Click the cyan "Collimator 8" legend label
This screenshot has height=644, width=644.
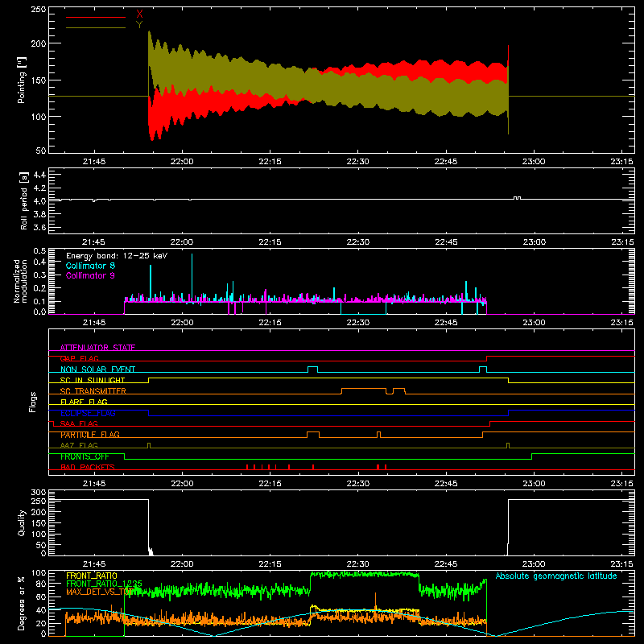pyautogui.click(x=90, y=266)
